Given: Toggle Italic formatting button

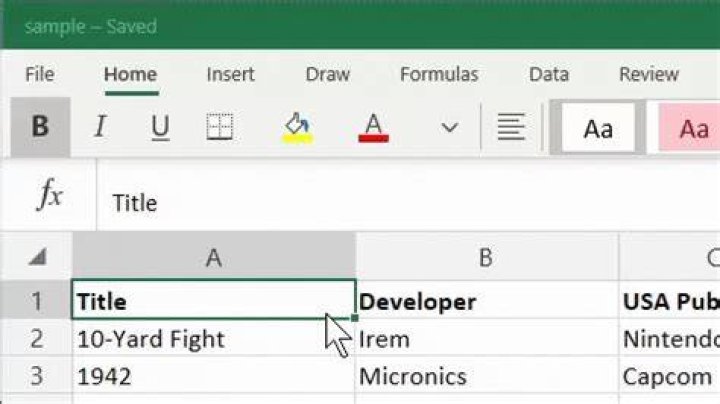Looking at the screenshot, I should pos(100,127).
